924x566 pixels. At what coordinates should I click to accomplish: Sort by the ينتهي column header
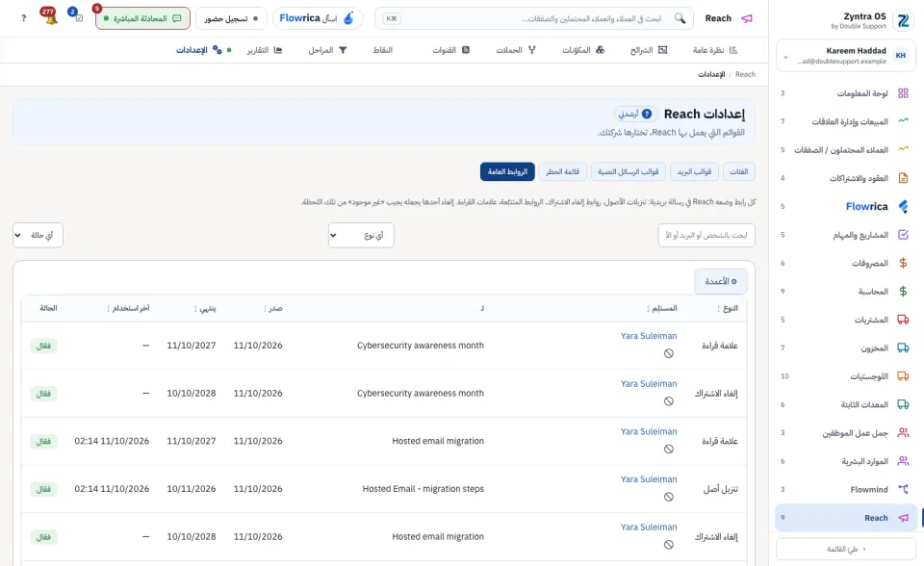coord(206,308)
